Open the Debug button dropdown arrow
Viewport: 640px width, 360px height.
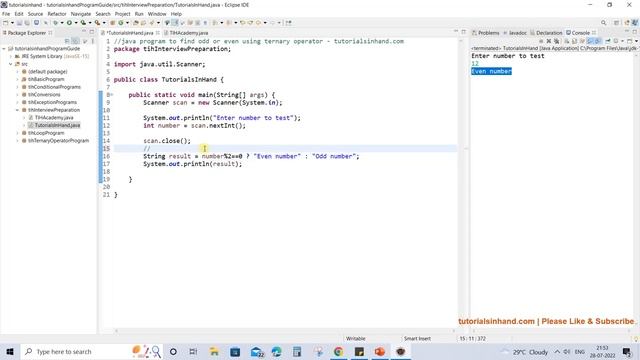62,23
